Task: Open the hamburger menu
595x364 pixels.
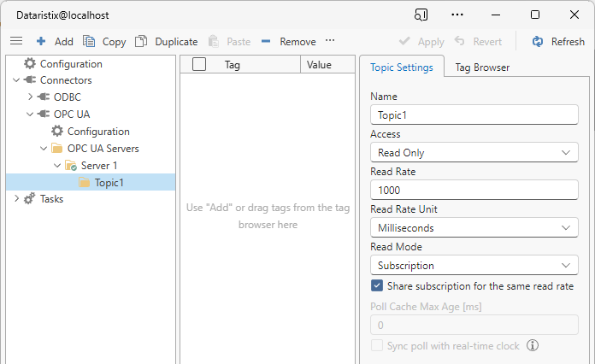Action: point(16,41)
